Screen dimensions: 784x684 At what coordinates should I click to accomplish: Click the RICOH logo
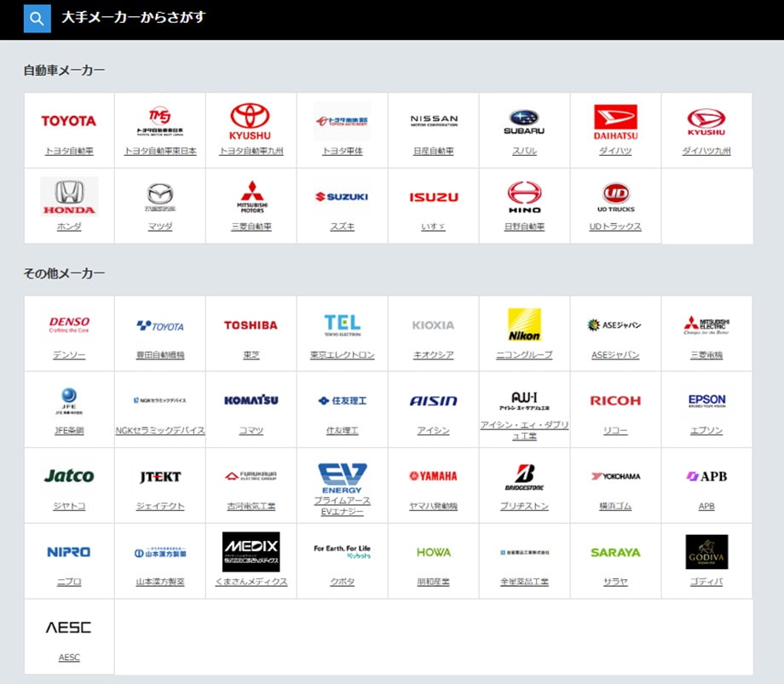(615, 400)
